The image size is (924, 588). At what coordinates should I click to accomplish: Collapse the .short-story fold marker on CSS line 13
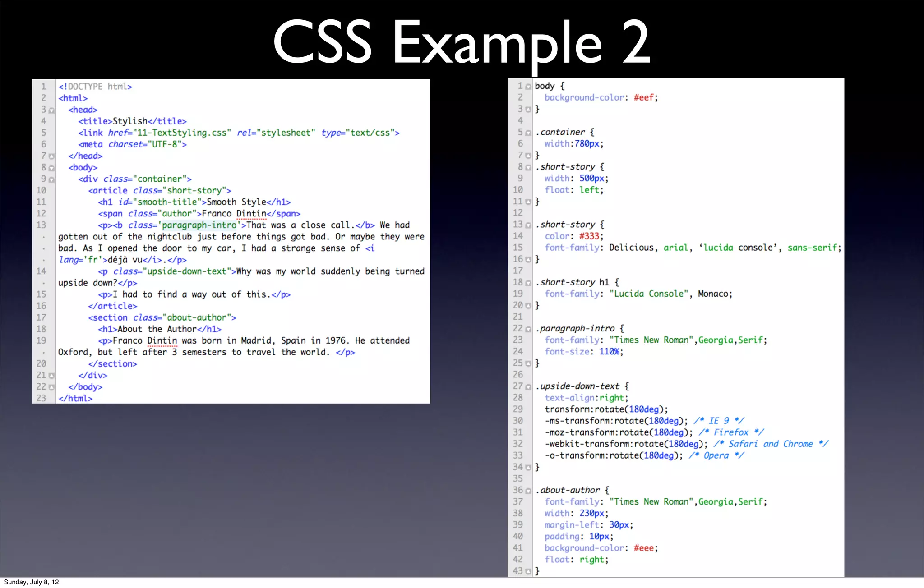coord(528,225)
